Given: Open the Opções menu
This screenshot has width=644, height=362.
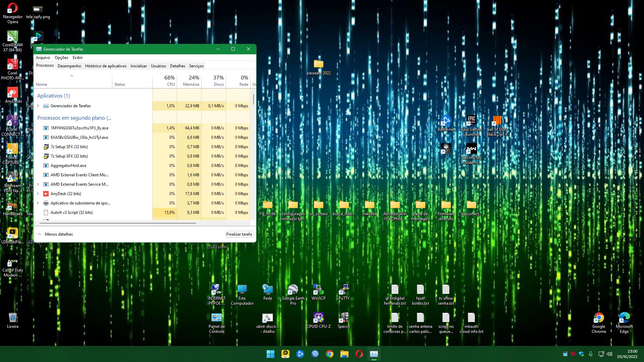Looking at the screenshot, I should pyautogui.click(x=61, y=58).
